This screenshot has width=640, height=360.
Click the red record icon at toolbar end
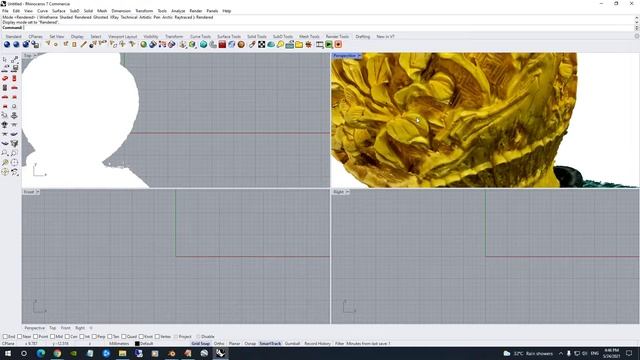coord(338,44)
